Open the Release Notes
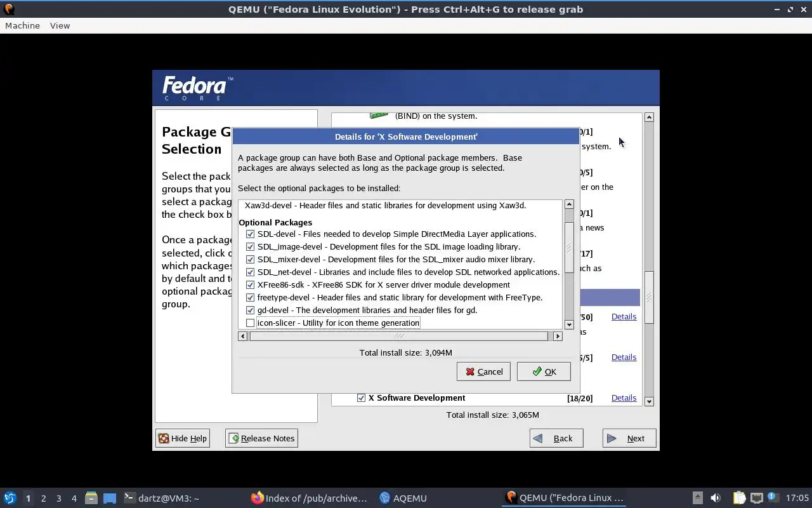The width and height of the screenshot is (812, 508). pos(261,438)
